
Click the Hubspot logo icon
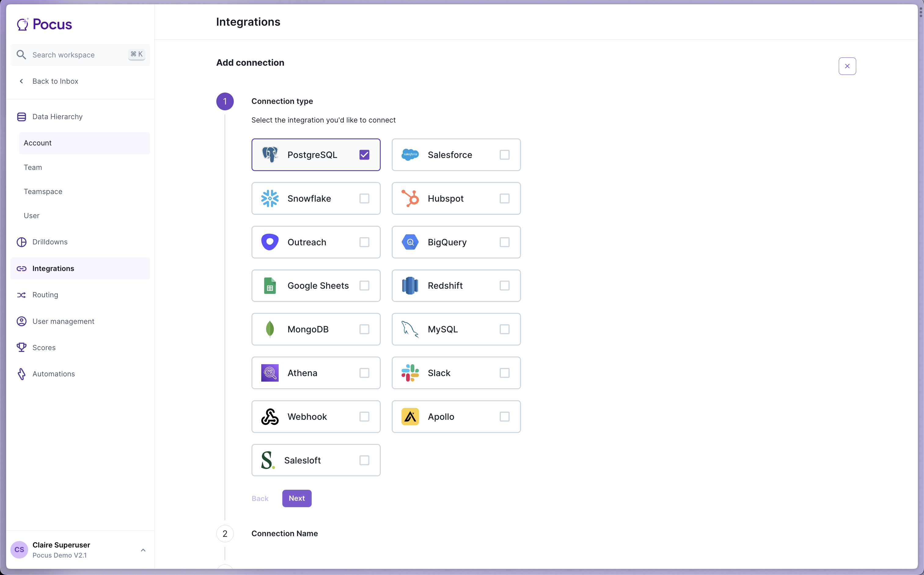(410, 199)
